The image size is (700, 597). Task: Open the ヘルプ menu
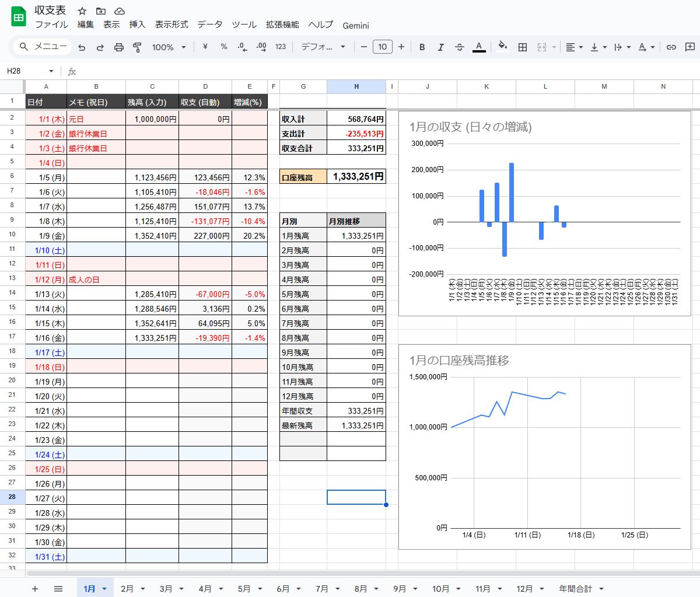pyautogui.click(x=321, y=25)
